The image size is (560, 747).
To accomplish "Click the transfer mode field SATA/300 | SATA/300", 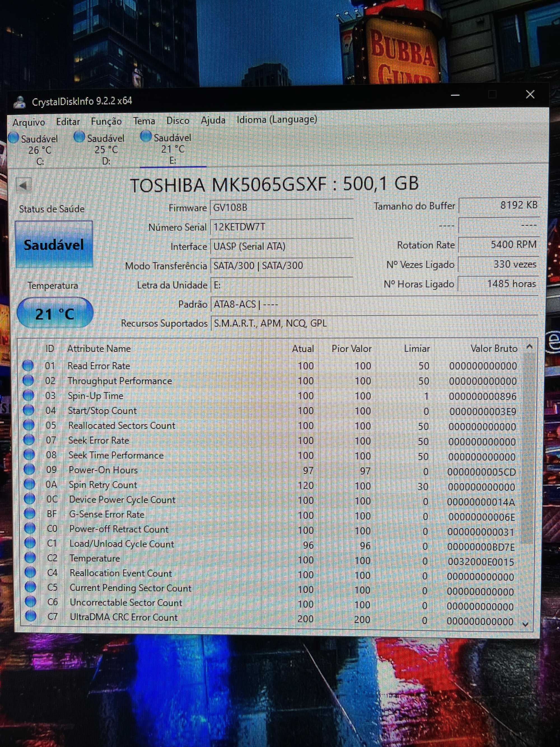I will point(281,266).
